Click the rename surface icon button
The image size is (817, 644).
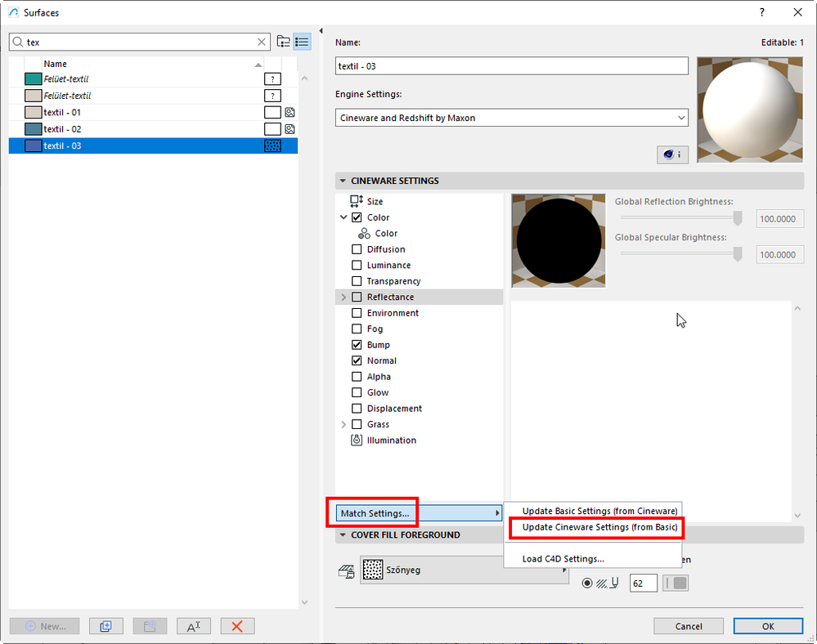(x=193, y=626)
